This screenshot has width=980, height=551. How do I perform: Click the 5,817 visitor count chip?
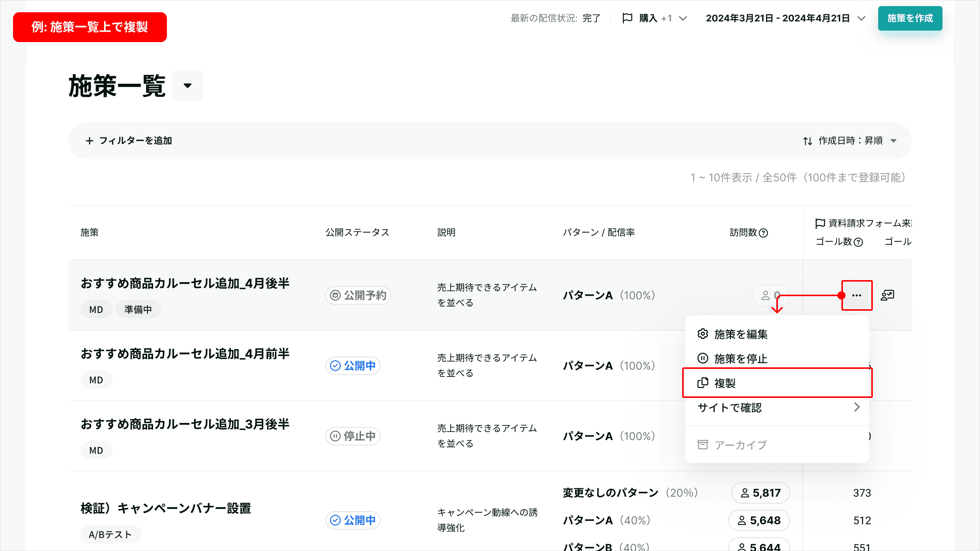click(761, 493)
